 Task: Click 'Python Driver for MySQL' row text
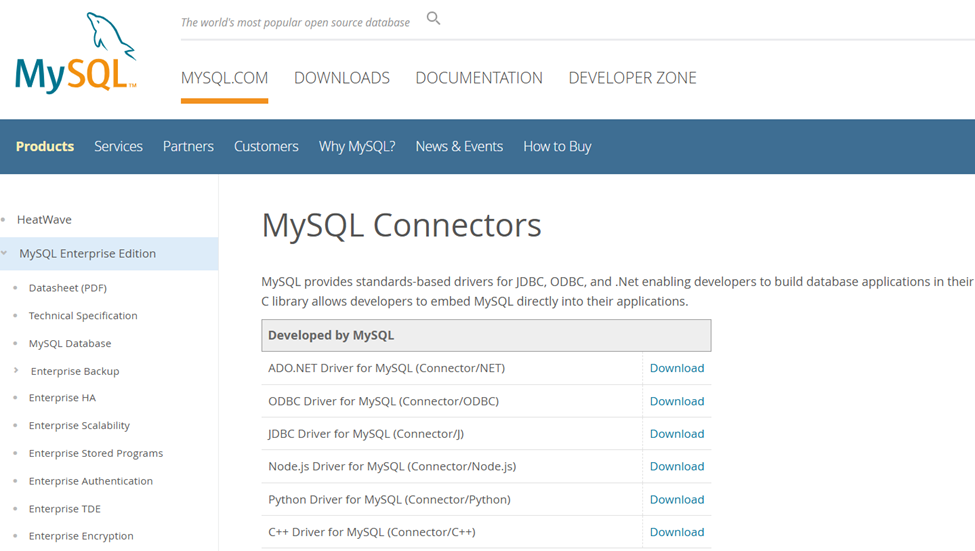[x=389, y=499]
